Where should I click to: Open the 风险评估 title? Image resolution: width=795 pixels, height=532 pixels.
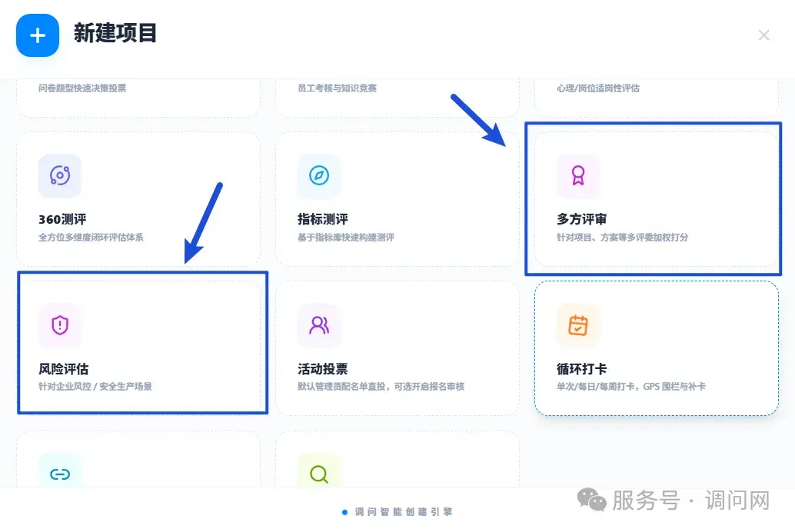(63, 369)
